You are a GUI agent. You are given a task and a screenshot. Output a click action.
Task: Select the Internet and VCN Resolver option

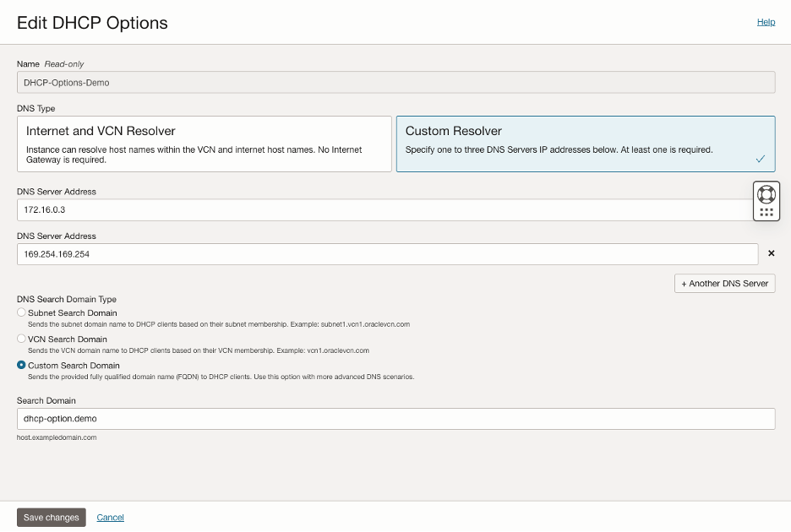(205, 144)
